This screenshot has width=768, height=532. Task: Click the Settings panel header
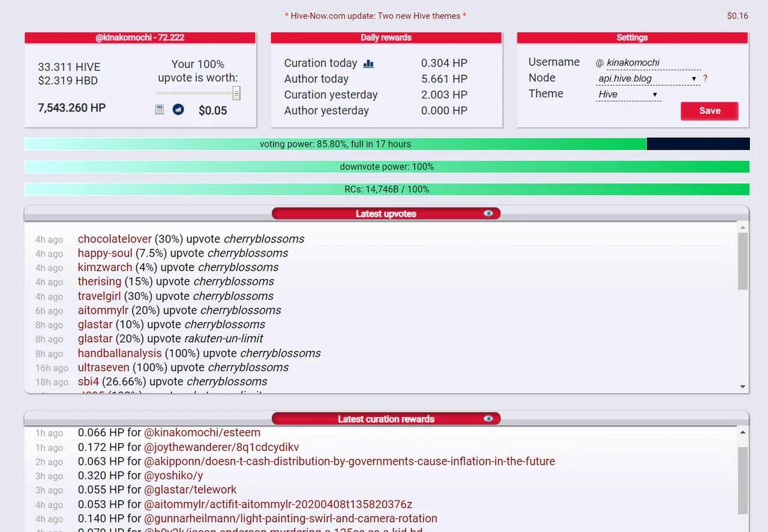coord(632,38)
